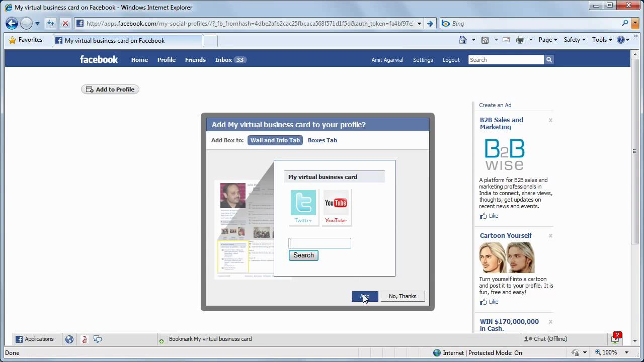Open the Tools menu dropdown
The width and height of the screenshot is (644, 362).
point(602,40)
